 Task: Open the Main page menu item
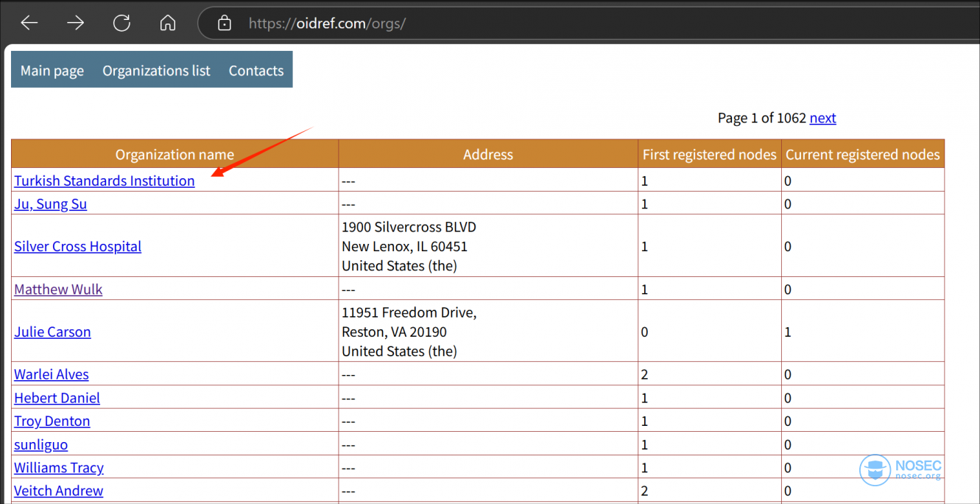[x=52, y=71]
